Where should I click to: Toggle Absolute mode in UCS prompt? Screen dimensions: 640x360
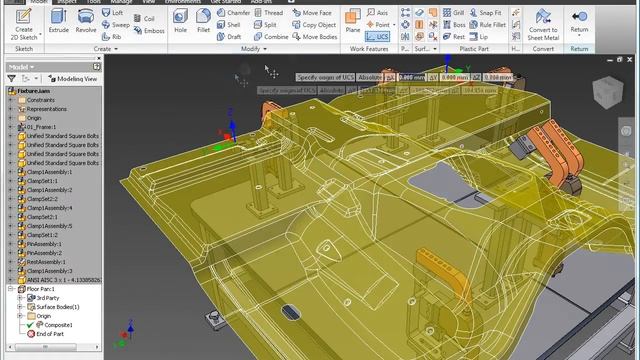click(x=369, y=77)
